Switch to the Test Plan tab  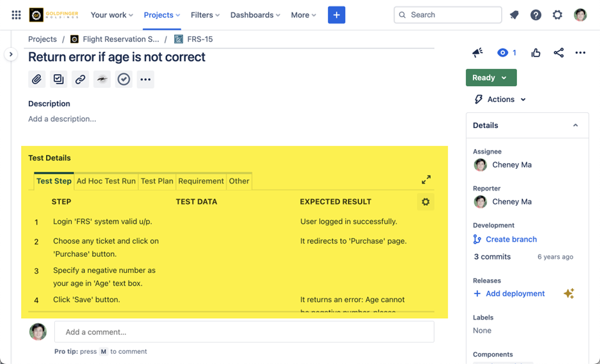pyautogui.click(x=157, y=181)
